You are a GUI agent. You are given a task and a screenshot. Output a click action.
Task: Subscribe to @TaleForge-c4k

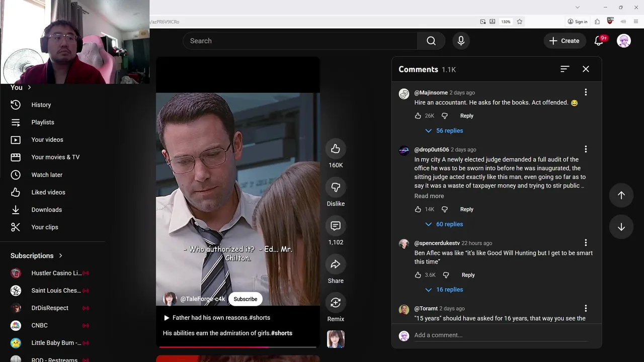[246, 299]
